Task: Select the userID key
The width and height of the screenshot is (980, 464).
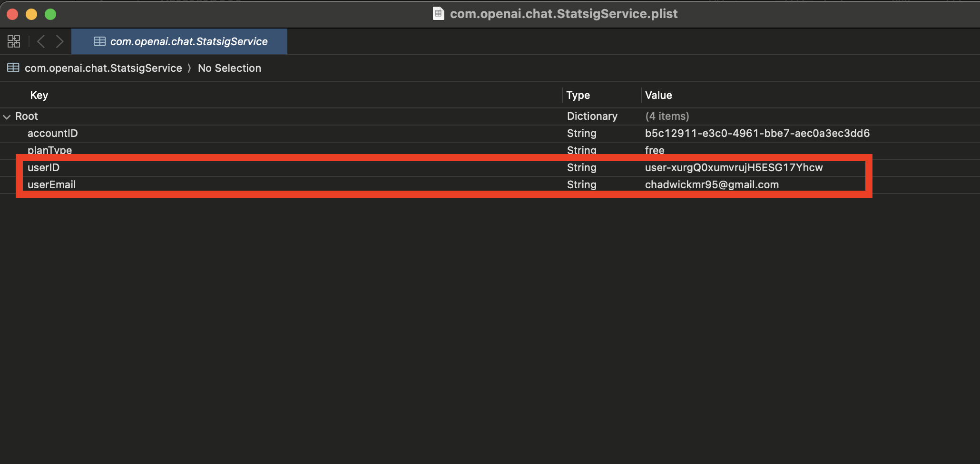Action: pos(43,167)
